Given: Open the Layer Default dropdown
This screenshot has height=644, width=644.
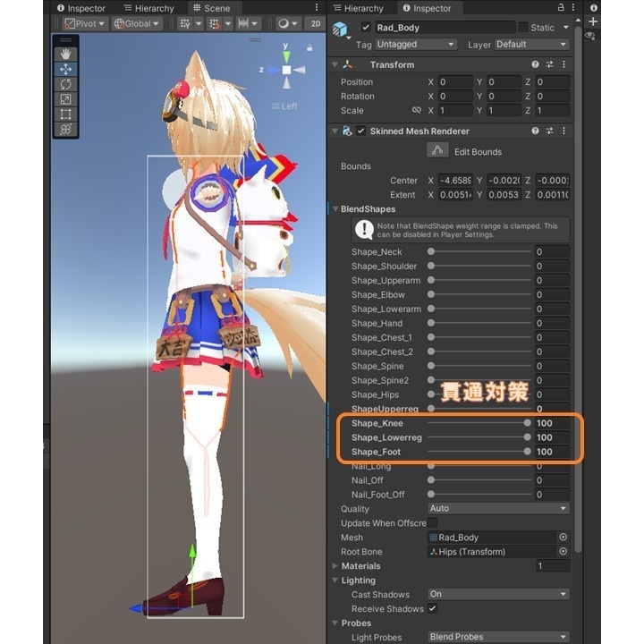Looking at the screenshot, I should [532, 45].
